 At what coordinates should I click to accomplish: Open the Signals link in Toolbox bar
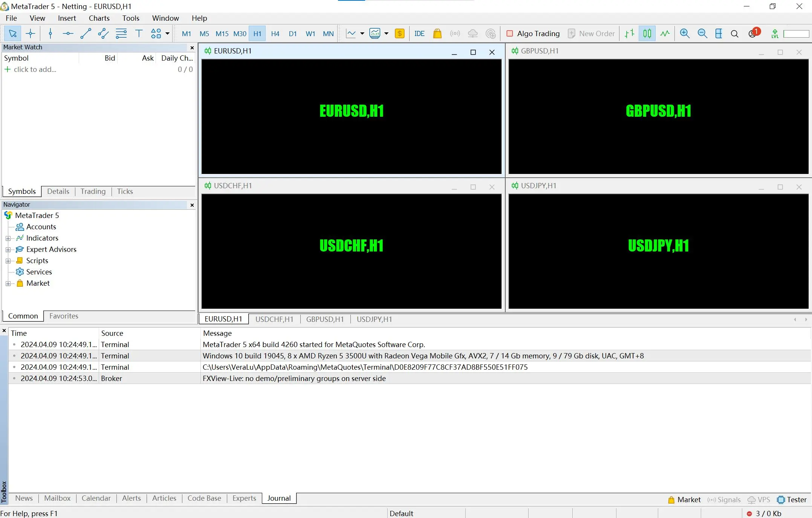(x=724, y=500)
